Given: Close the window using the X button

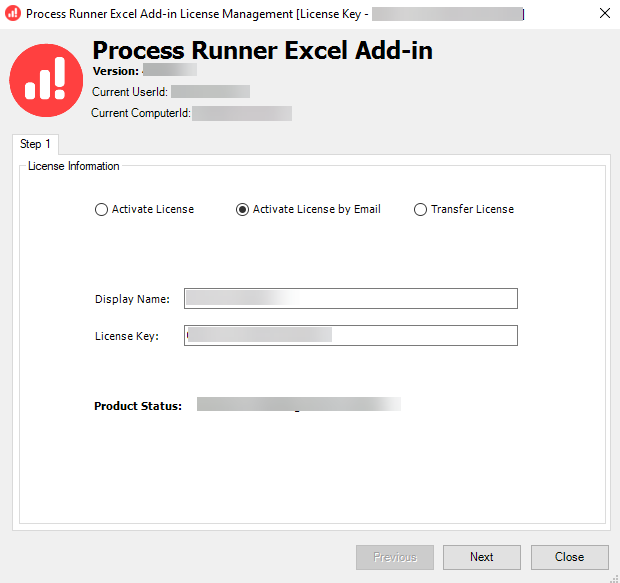Looking at the screenshot, I should [x=605, y=14].
